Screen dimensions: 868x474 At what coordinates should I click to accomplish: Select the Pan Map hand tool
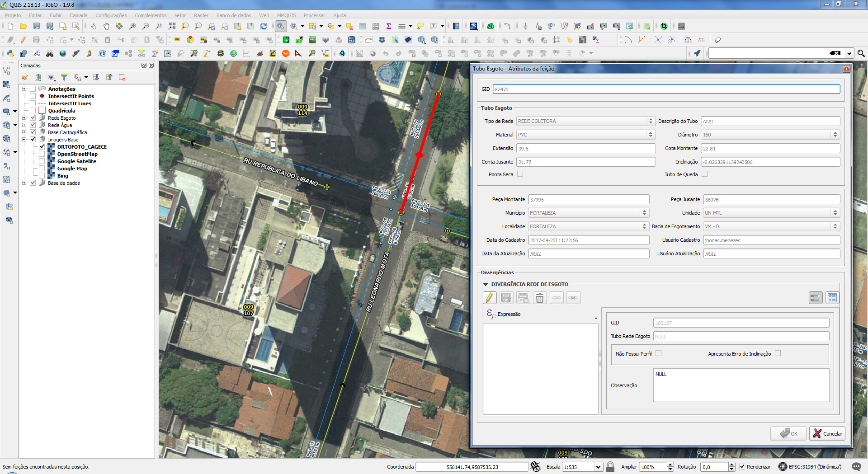(106, 26)
